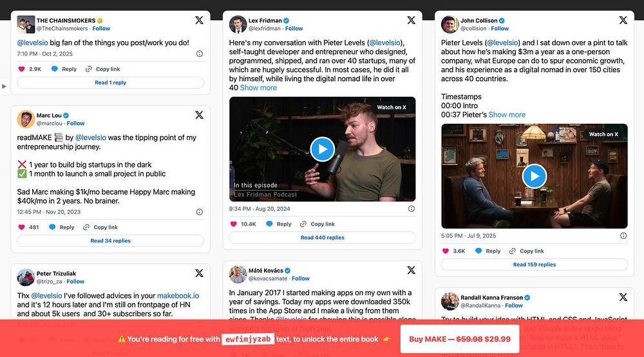Open makebook.io link in Peter's tweet
Image resolution: width=644 pixels, height=357 pixels.
pyautogui.click(x=178, y=296)
